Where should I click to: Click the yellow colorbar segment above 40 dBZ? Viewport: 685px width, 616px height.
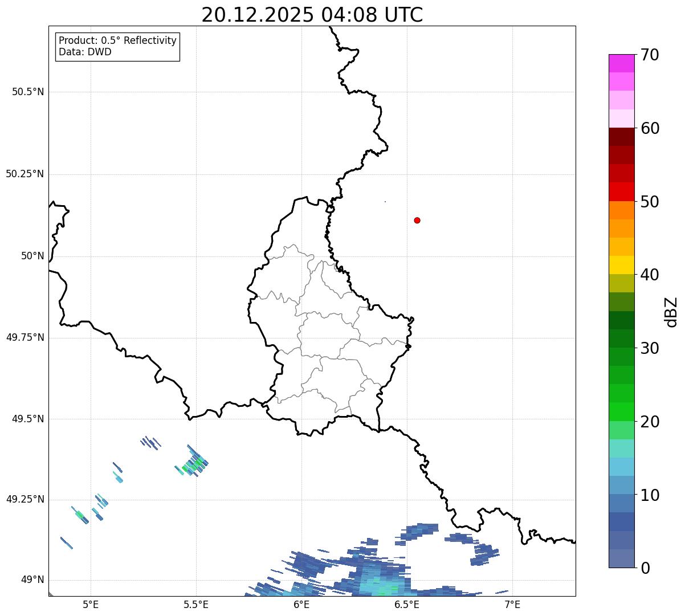(621, 265)
